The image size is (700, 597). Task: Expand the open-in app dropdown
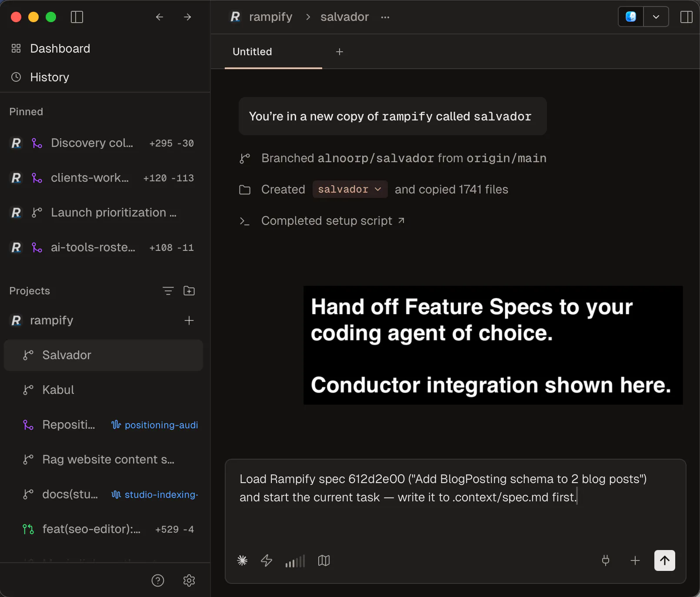tap(656, 17)
